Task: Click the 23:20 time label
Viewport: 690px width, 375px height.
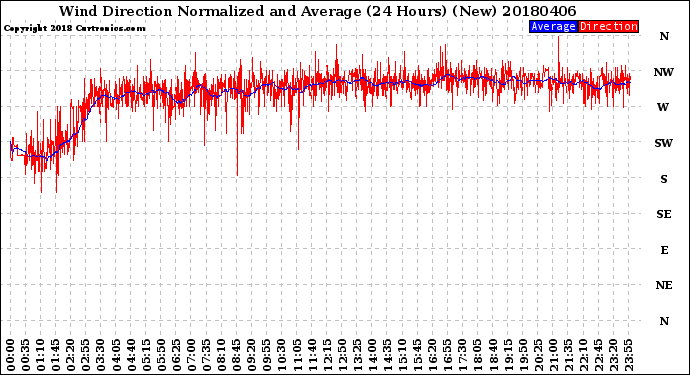Action: tap(613, 355)
